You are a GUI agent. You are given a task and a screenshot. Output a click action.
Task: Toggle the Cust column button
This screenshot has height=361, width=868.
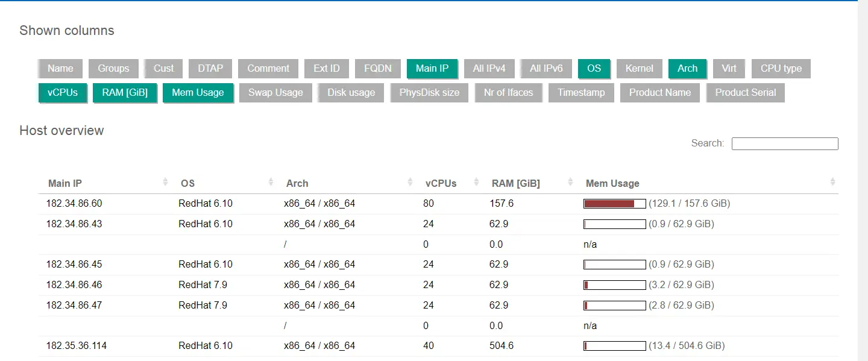[x=163, y=69]
